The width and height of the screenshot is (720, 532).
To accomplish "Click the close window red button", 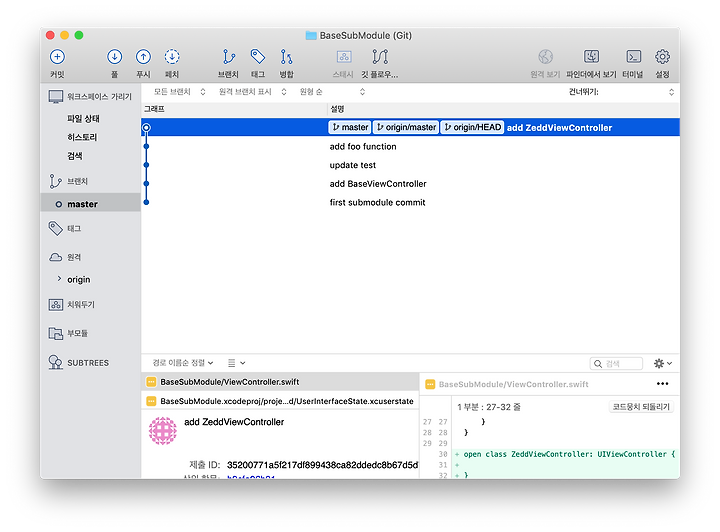I will (x=51, y=35).
